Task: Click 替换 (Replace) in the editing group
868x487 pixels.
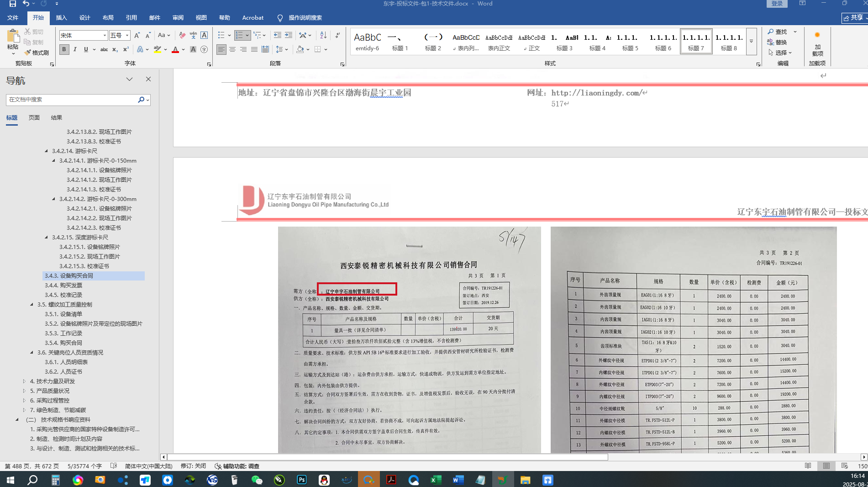Action: click(x=777, y=42)
